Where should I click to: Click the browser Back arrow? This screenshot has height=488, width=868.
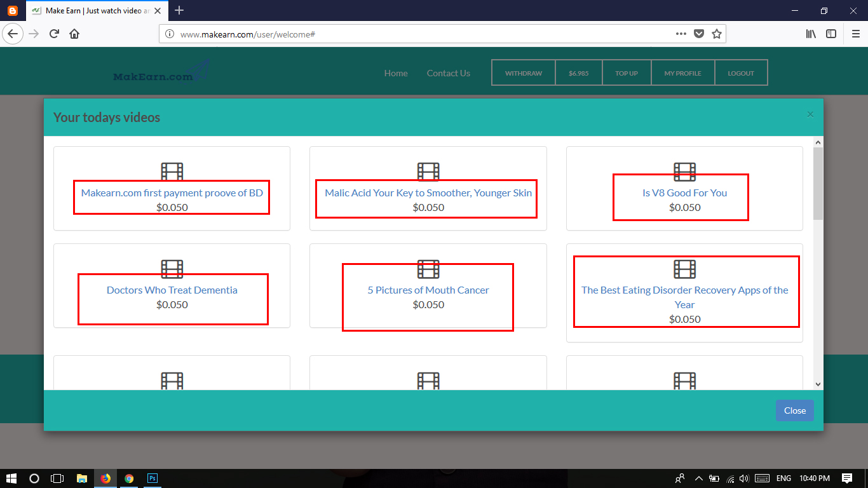click(13, 34)
